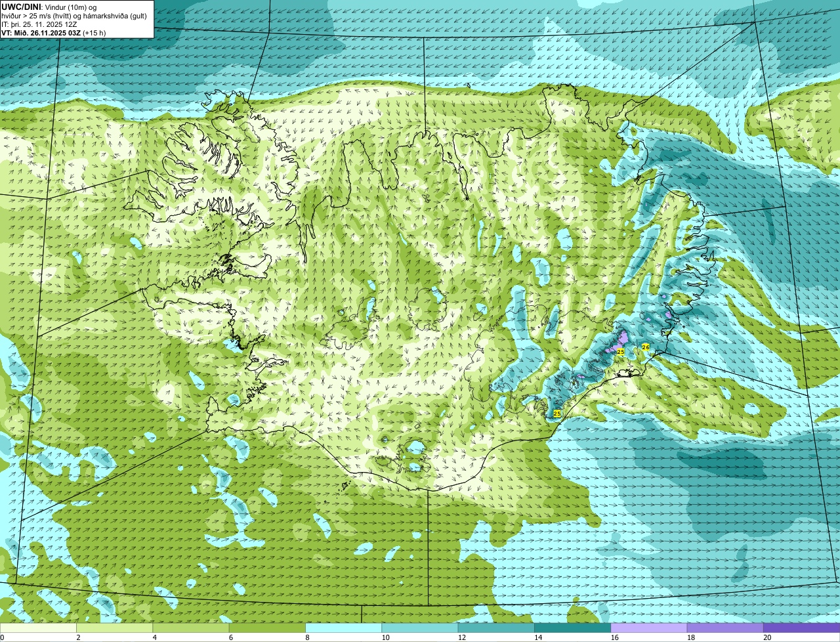Pick the 8–10 m/s pale cyan swatch

[x=343, y=628]
